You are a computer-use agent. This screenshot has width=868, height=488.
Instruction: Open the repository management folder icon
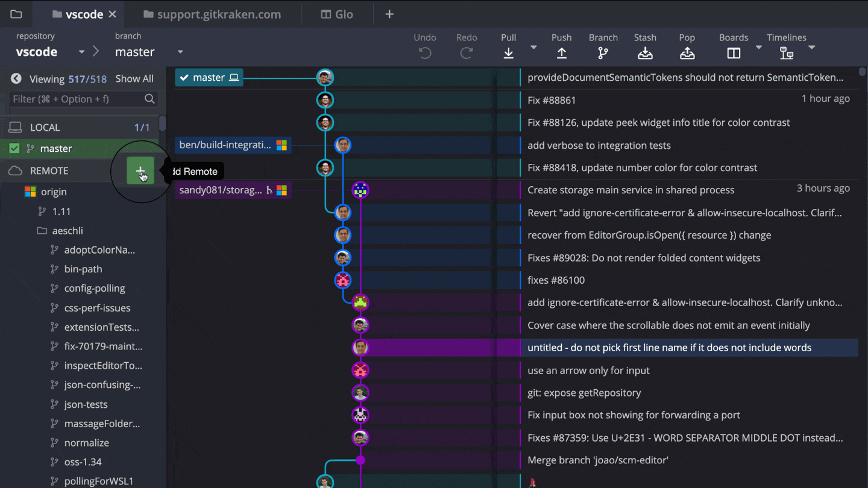coord(16,14)
